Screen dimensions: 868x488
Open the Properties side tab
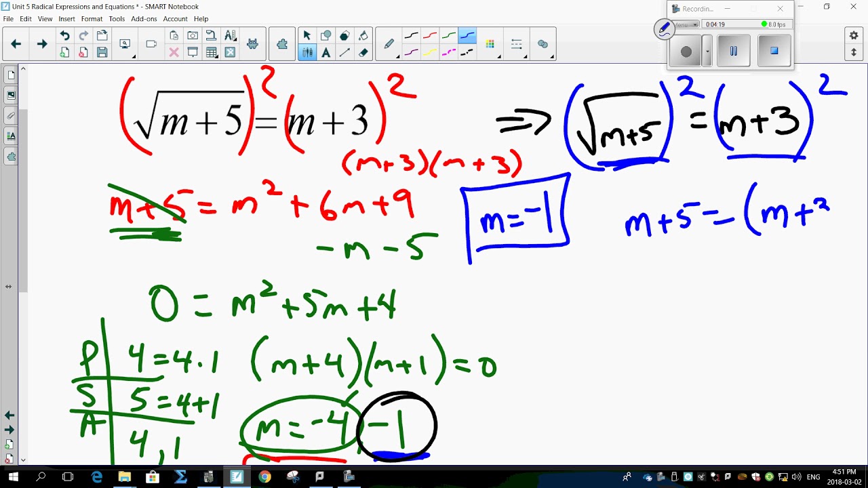(11, 136)
